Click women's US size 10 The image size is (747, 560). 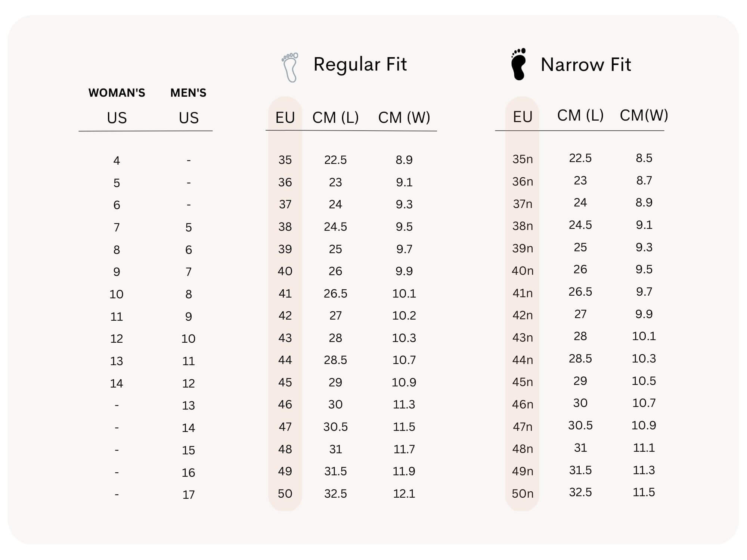point(117,294)
